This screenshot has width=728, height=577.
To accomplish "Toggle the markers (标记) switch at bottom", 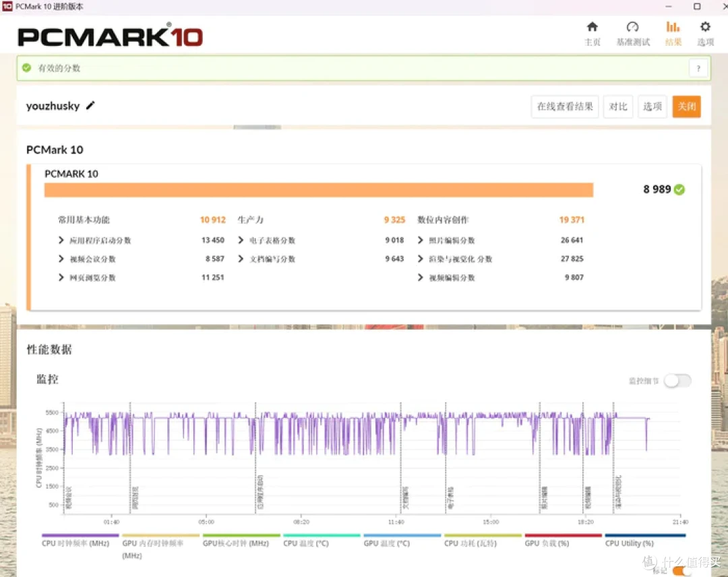I will pos(681,570).
